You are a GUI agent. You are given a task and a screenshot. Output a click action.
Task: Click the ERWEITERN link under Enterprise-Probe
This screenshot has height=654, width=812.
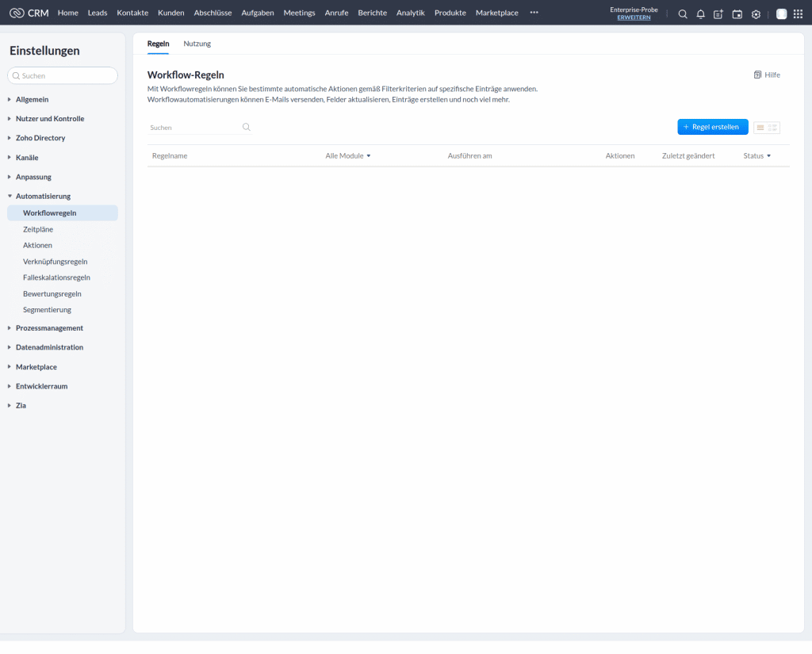[634, 18]
